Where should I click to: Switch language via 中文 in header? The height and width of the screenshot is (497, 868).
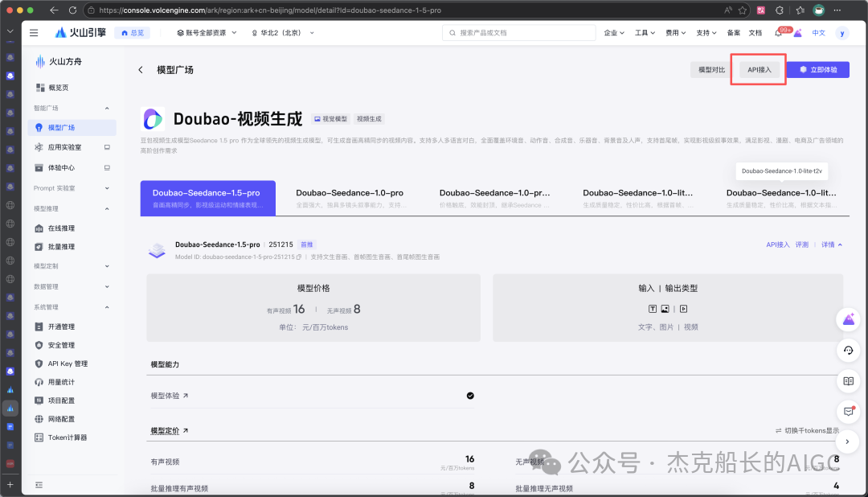818,33
